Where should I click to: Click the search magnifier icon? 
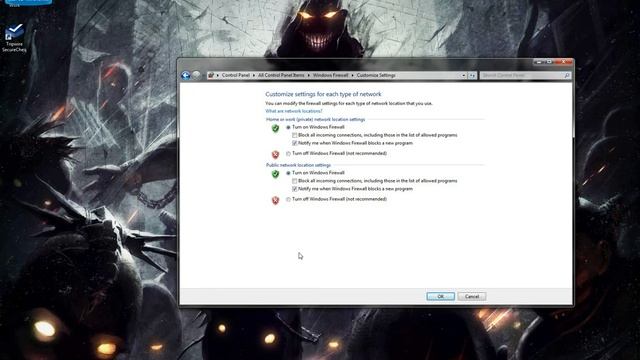567,76
